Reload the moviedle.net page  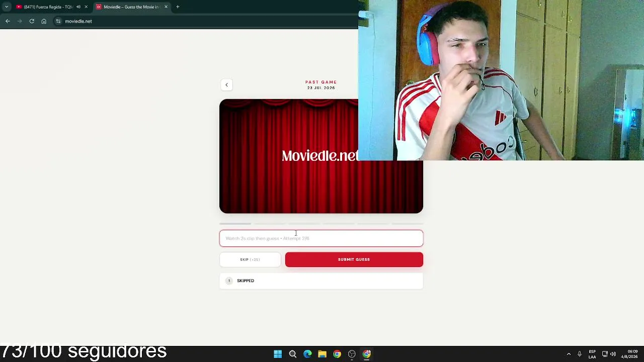32,21
